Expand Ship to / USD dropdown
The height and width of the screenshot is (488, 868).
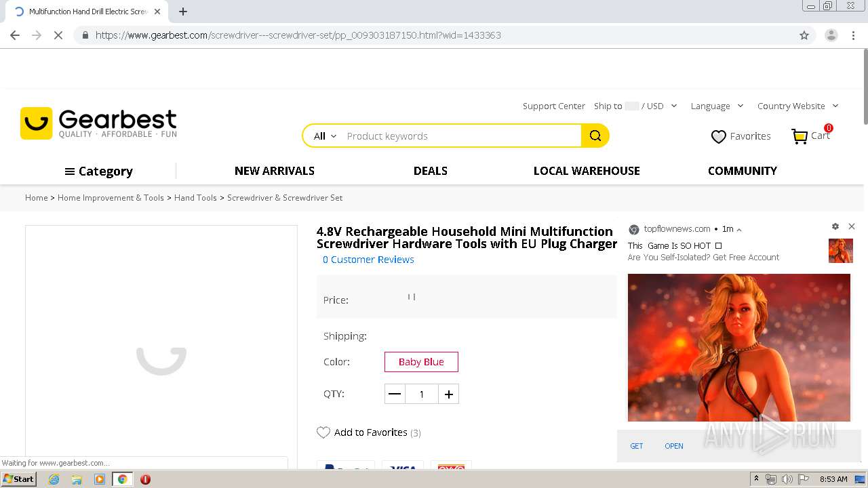click(635, 106)
